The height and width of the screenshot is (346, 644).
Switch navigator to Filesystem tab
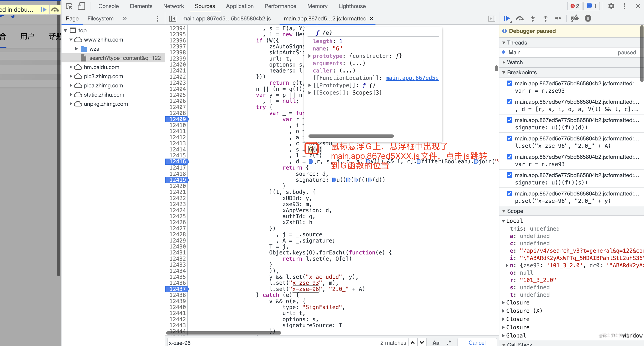100,19
